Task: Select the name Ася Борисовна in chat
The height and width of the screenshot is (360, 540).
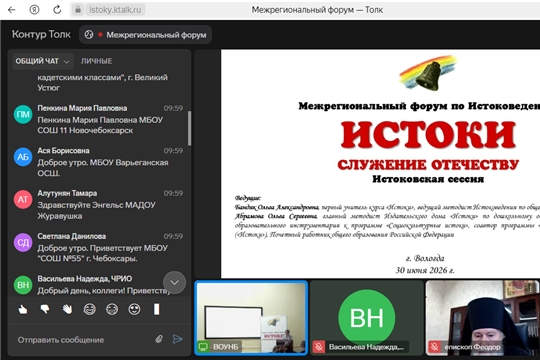Action: (x=63, y=151)
